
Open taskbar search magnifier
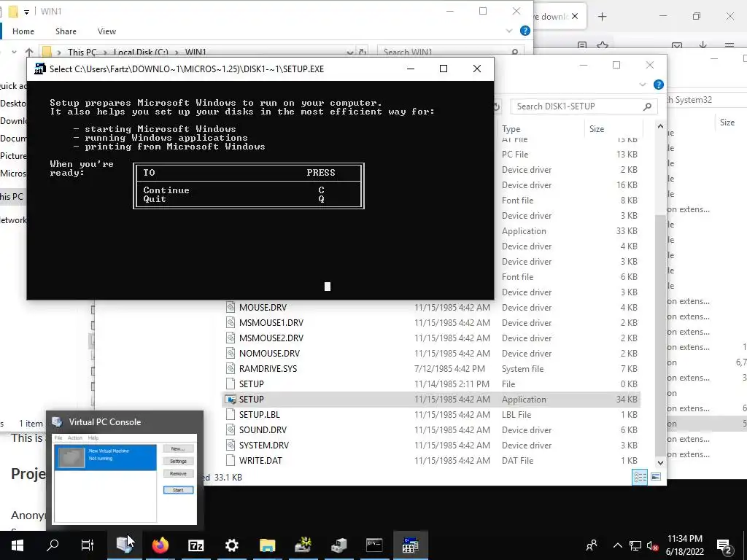point(53,545)
